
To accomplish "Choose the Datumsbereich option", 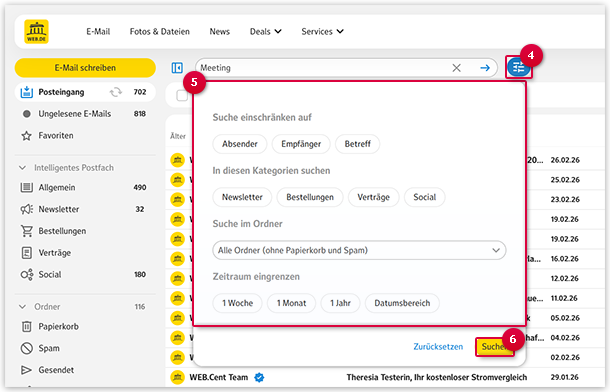I will (402, 303).
